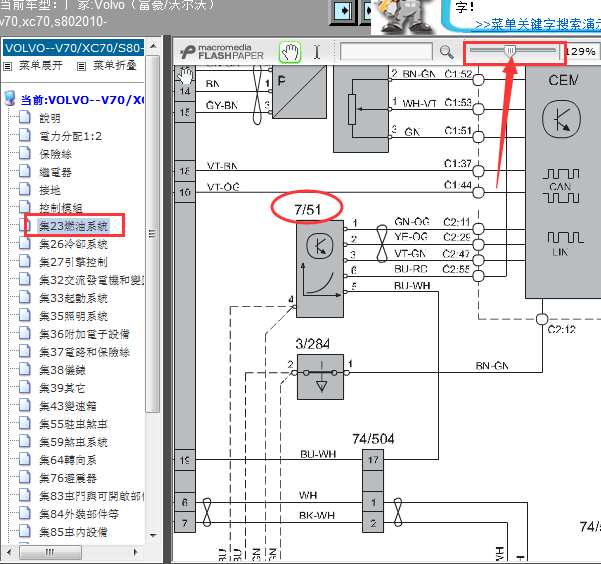The image size is (601, 564).
Task: Open the 接地 tree item
Action: click(x=50, y=190)
